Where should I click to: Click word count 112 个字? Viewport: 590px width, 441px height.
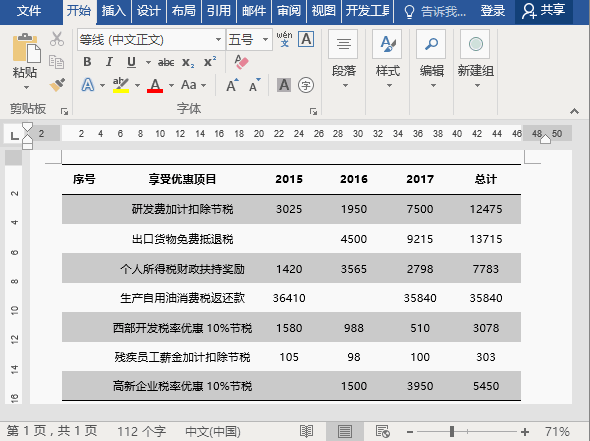coord(141,431)
